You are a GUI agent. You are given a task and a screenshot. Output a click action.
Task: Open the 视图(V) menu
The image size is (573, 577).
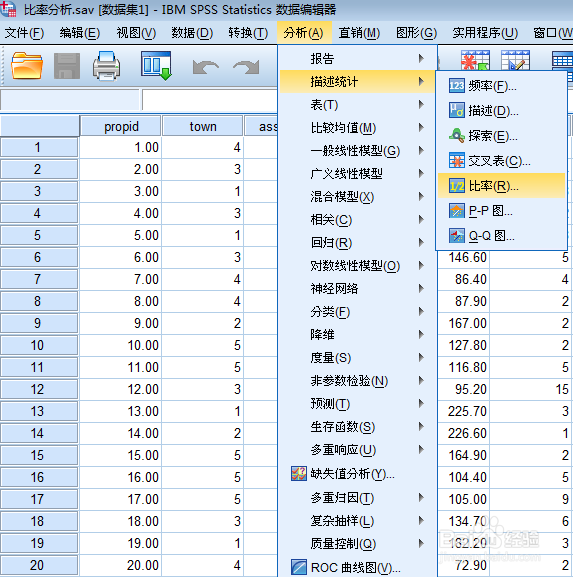136,33
